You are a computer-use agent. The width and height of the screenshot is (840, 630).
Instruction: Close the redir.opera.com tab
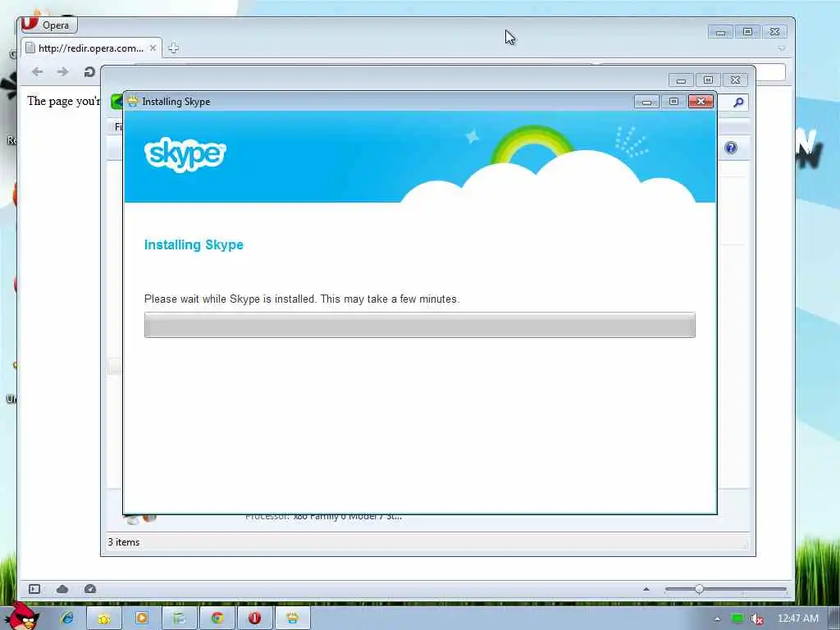click(x=153, y=48)
